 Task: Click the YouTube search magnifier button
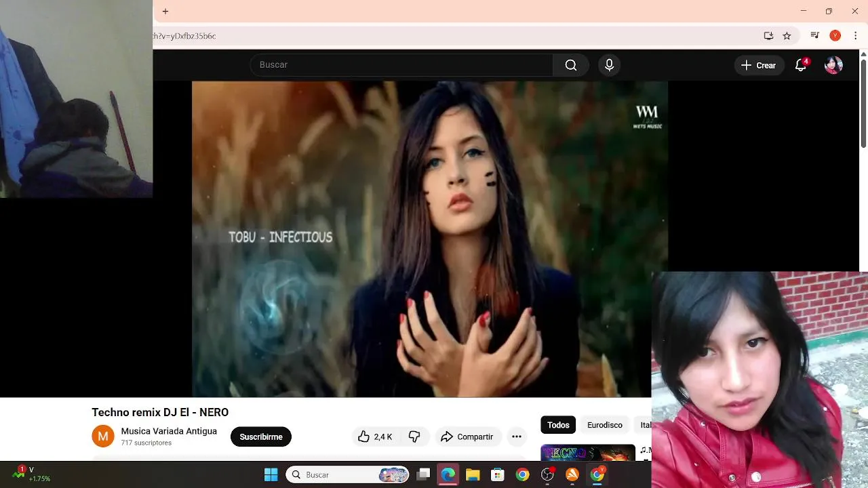tap(571, 65)
